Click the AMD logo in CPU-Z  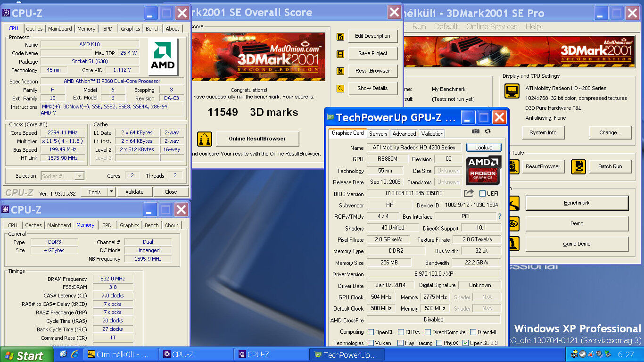coord(163,58)
